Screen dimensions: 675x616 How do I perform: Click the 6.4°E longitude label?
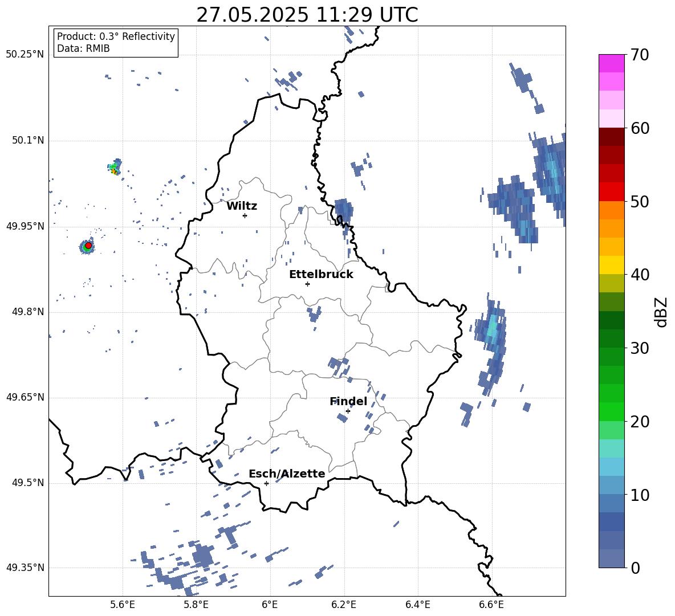(x=417, y=605)
